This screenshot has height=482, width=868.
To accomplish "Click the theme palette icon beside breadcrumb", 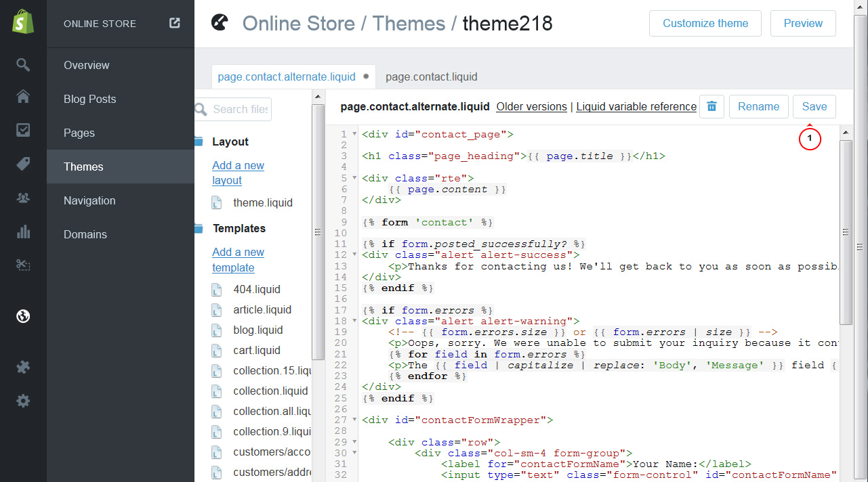I will (220, 23).
